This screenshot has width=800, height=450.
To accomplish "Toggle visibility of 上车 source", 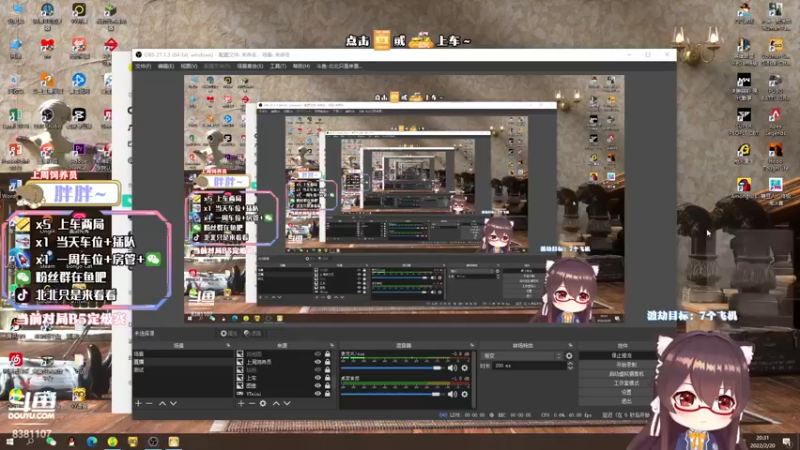I will click(318, 378).
